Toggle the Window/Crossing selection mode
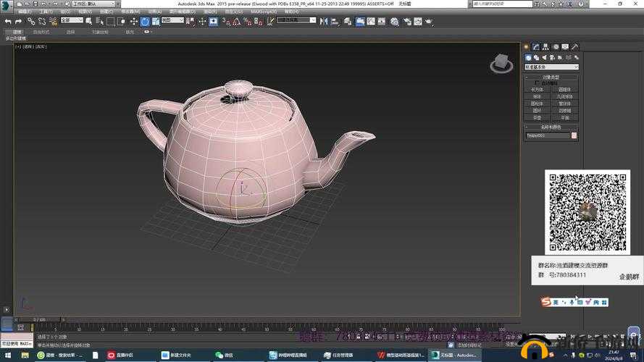This screenshot has height=362, width=644. click(122, 21)
